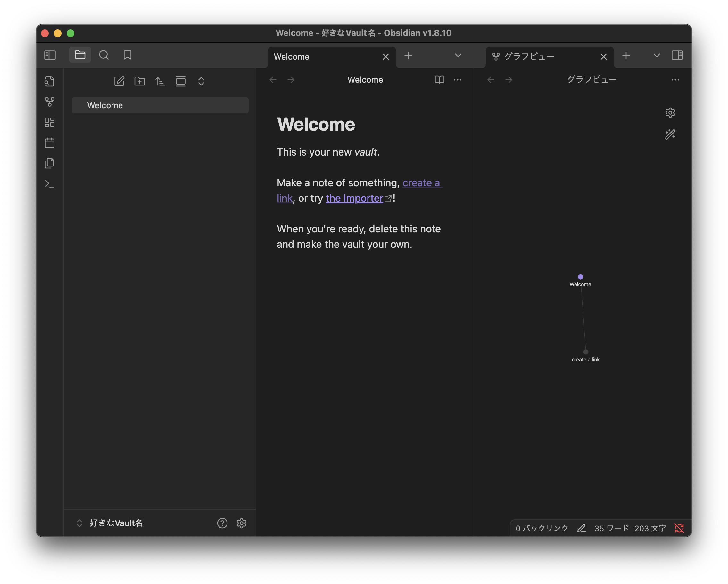
Task: Add a new tab beside Welcome
Action: point(408,55)
